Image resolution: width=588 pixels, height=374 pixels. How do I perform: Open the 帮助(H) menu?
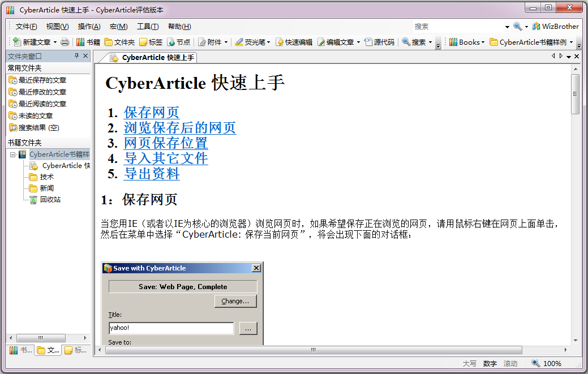tap(179, 26)
